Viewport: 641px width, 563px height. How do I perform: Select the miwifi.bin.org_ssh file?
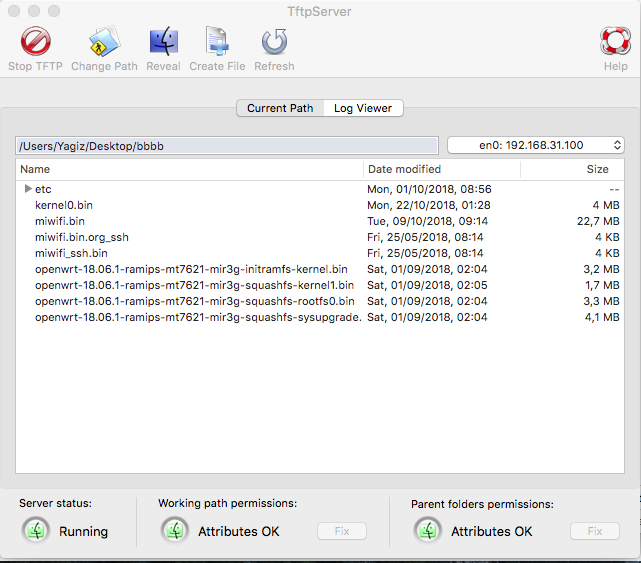[320, 237]
